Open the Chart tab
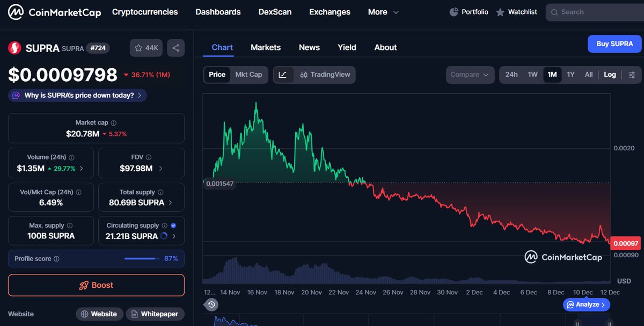The height and width of the screenshot is (326, 644). click(222, 47)
